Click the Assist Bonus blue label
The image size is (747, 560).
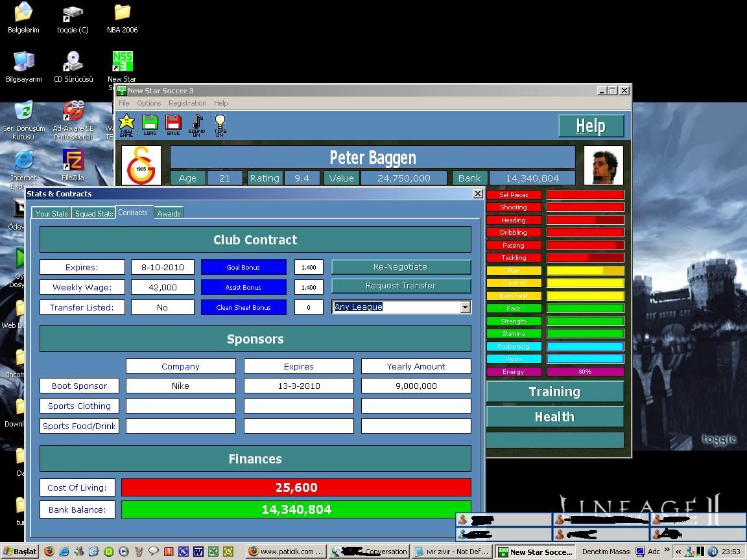click(243, 287)
